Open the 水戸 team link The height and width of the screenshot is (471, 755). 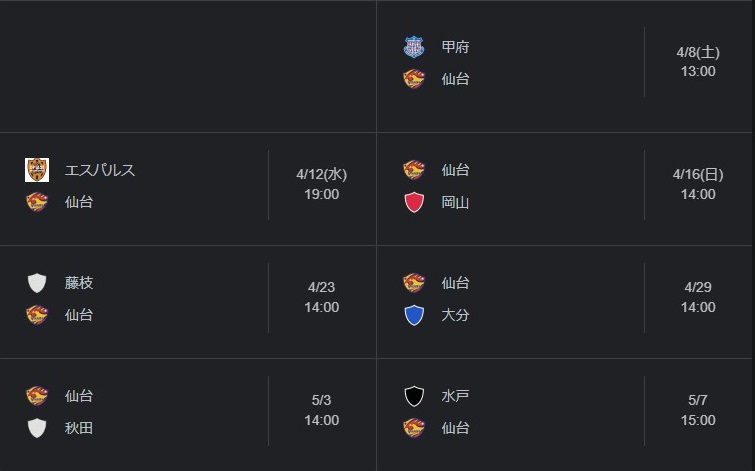pos(456,396)
